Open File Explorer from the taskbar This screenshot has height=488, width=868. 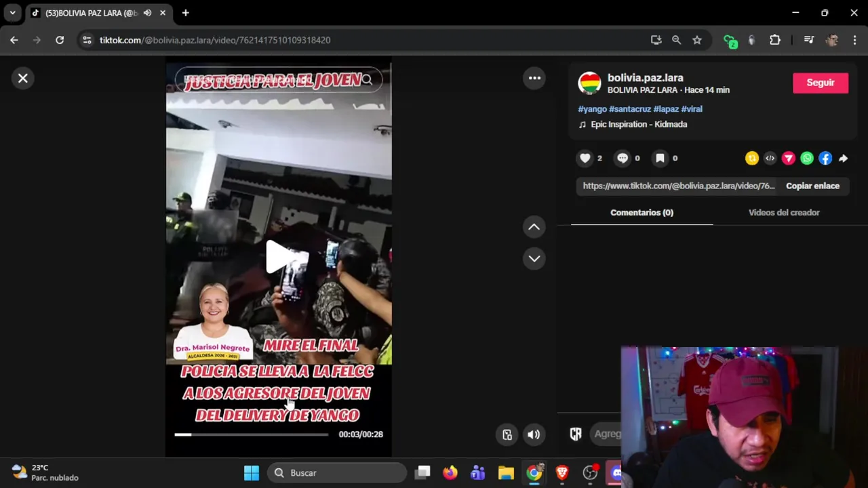tap(506, 472)
